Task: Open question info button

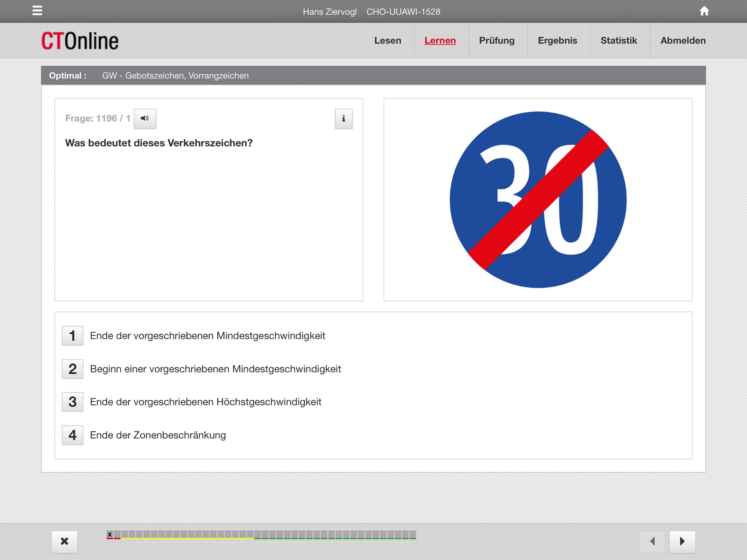Action: tap(343, 119)
